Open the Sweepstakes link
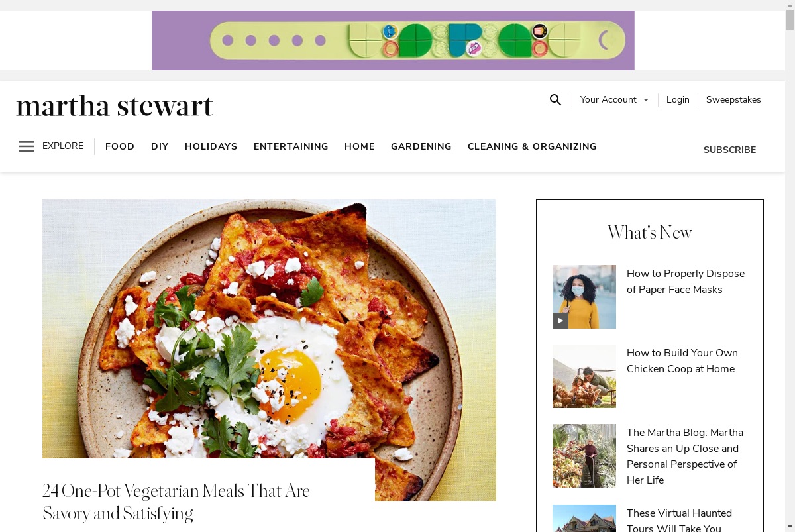The image size is (795, 532). click(733, 100)
